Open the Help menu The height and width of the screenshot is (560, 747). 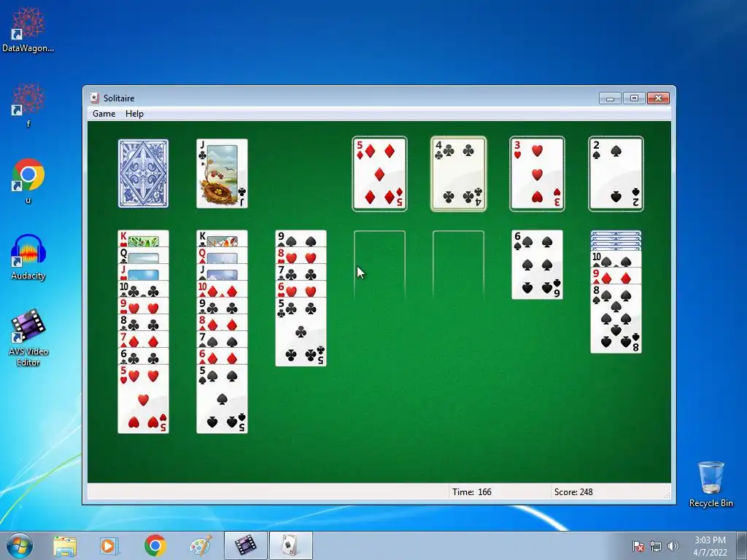click(x=134, y=114)
